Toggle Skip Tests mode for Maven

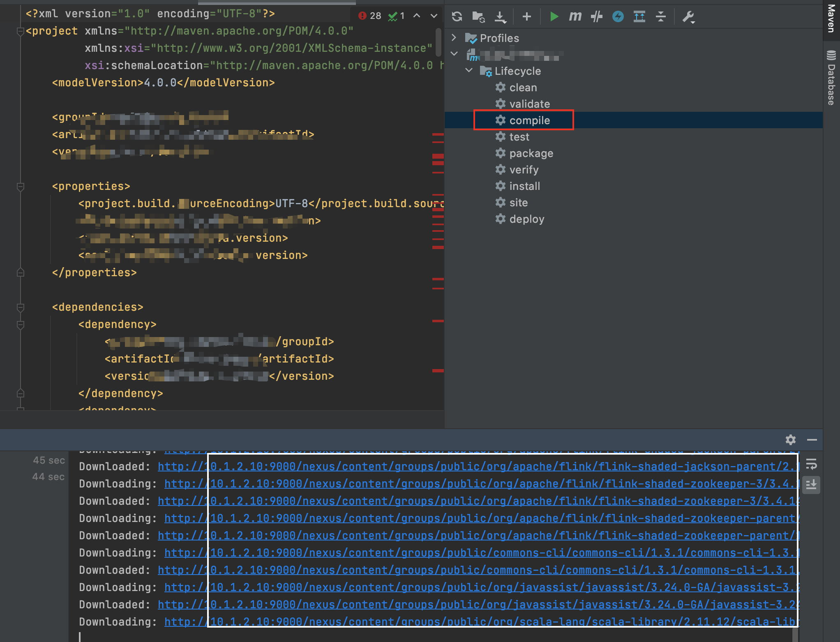point(596,16)
